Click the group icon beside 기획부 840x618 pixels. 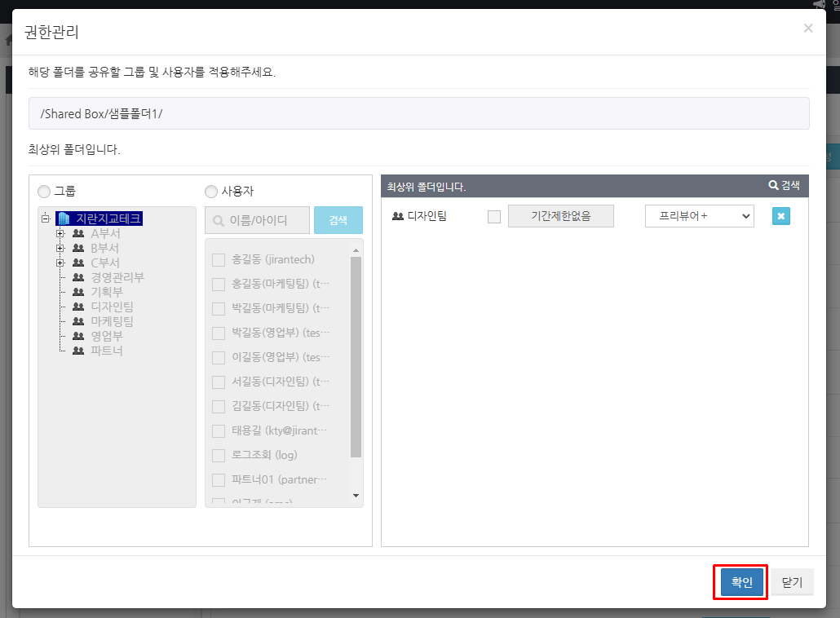coord(78,292)
